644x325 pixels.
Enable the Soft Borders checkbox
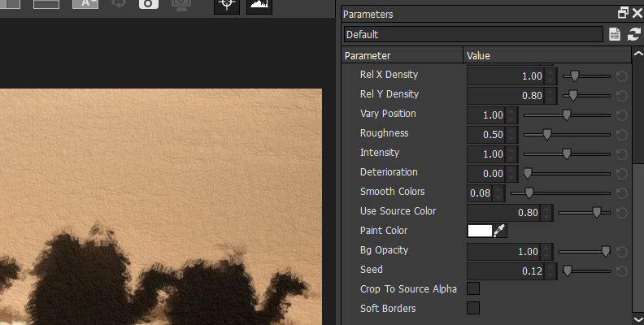click(473, 308)
